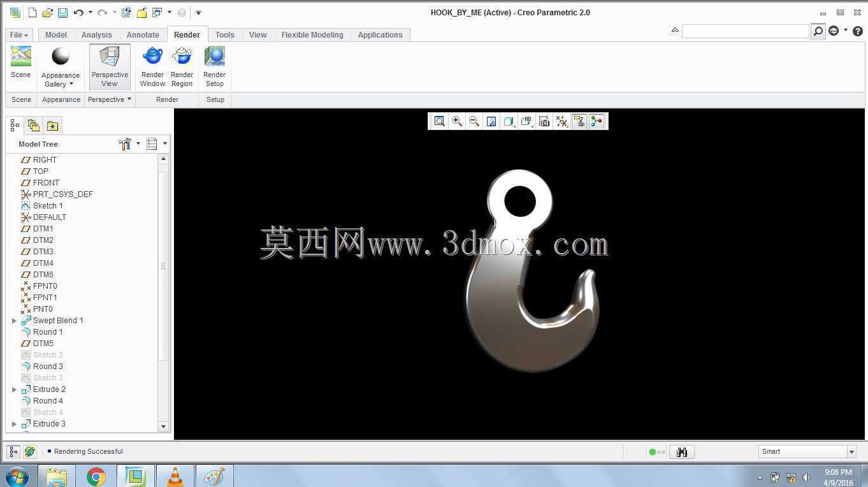Open the undo history dropdown arrow

(x=90, y=13)
